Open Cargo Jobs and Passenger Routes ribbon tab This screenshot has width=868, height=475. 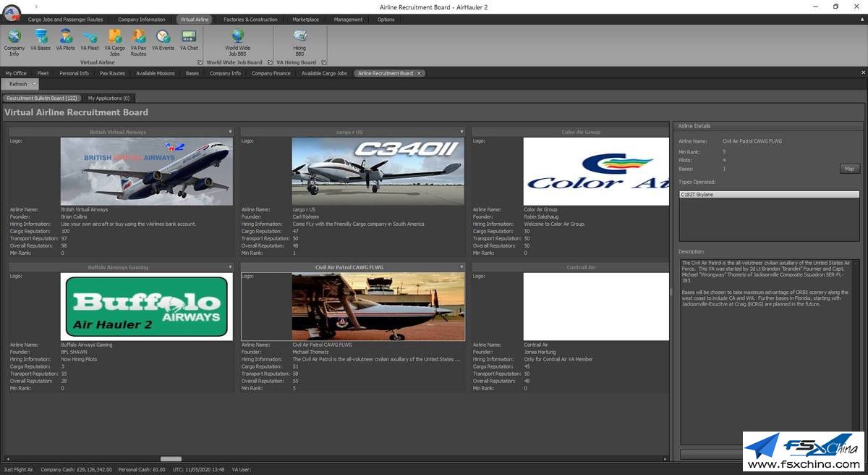click(x=66, y=20)
